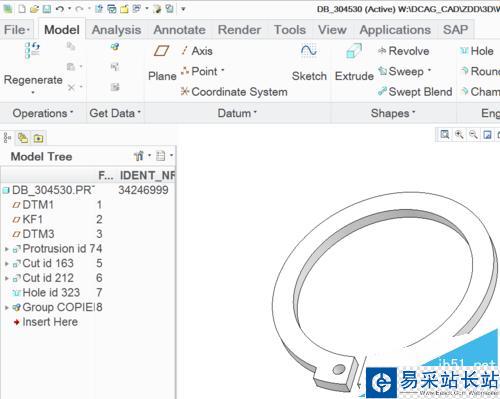Click the Close window yellow icon in top toolbar
Image resolution: width=500 pixels, height=399 pixels.
pos(124,9)
